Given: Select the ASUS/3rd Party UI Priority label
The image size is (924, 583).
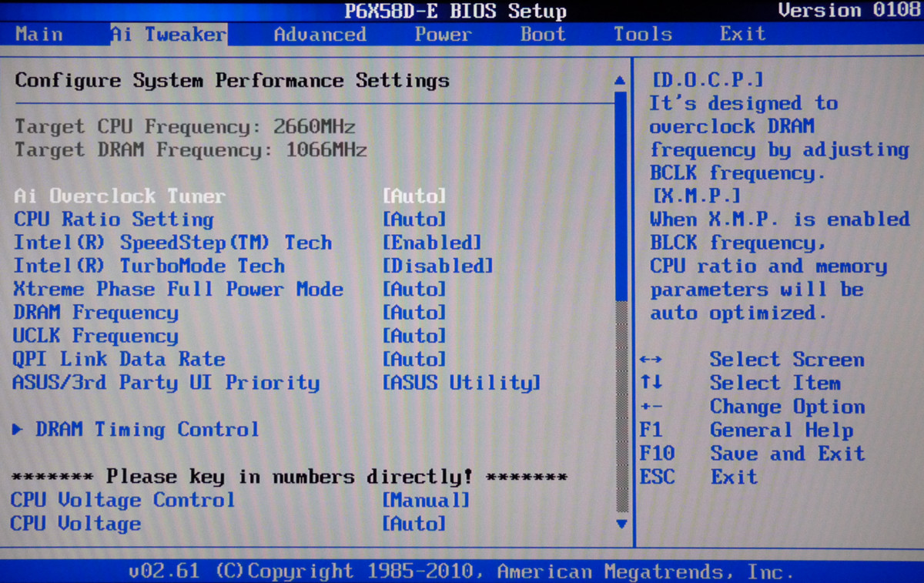Looking at the screenshot, I should click(x=166, y=383).
